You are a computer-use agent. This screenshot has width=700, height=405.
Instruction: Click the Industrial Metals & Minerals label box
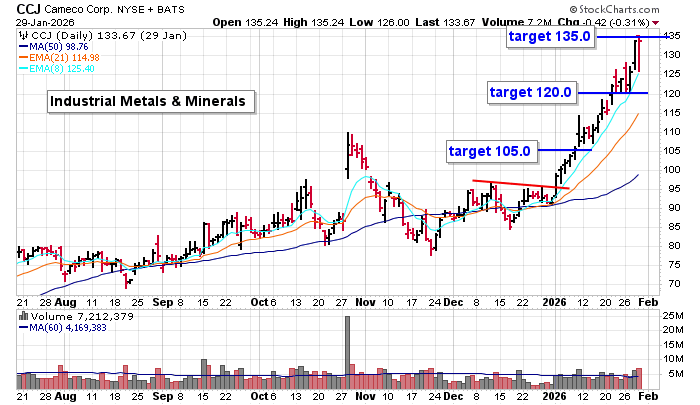(x=149, y=101)
